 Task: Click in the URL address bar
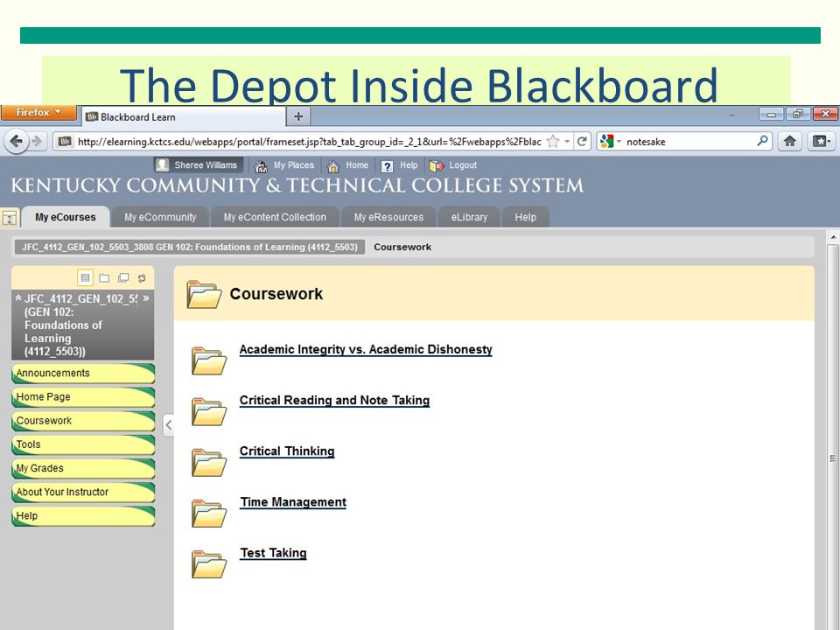coord(310,142)
